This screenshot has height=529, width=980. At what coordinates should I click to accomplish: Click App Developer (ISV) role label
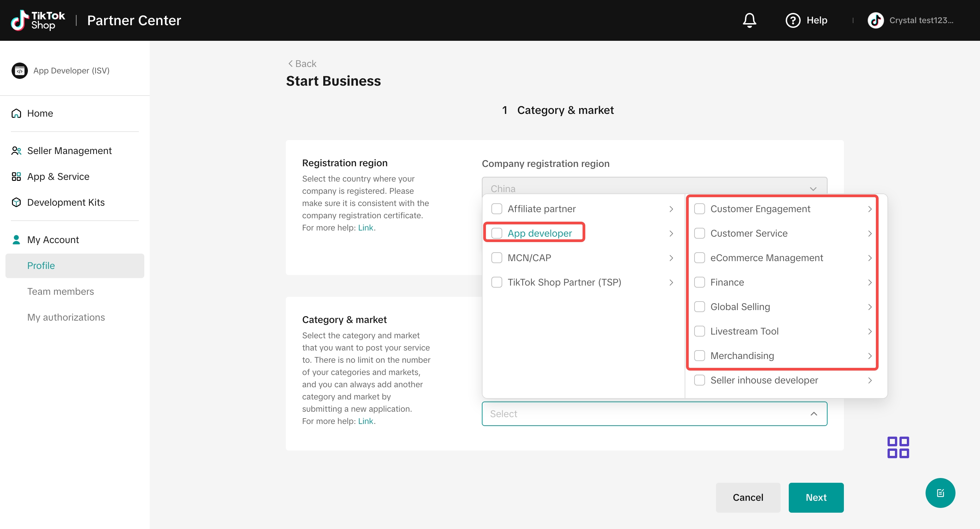[71, 71]
